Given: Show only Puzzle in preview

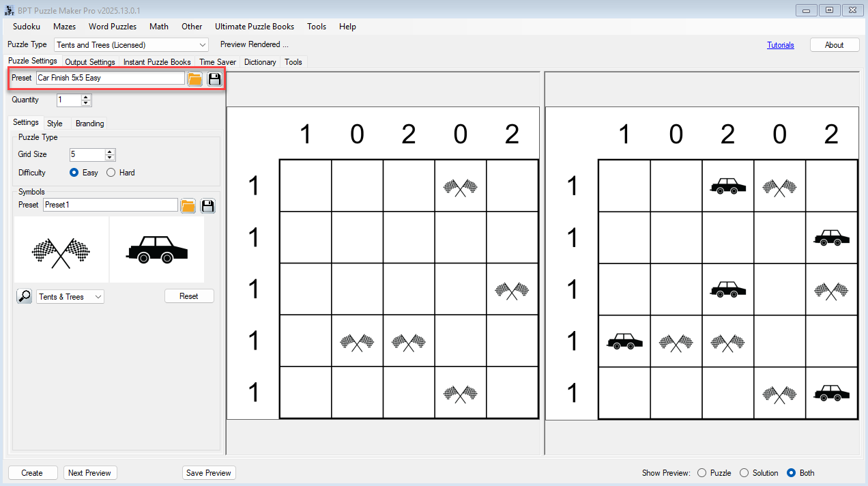Looking at the screenshot, I should 701,473.
